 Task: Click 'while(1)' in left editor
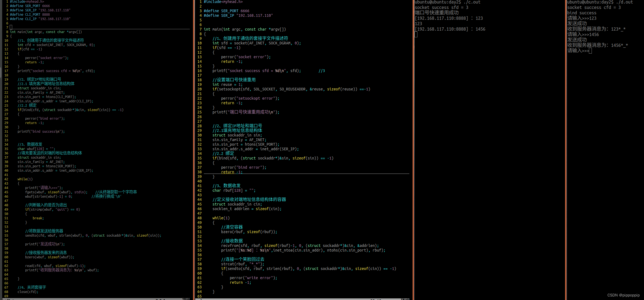25,179
